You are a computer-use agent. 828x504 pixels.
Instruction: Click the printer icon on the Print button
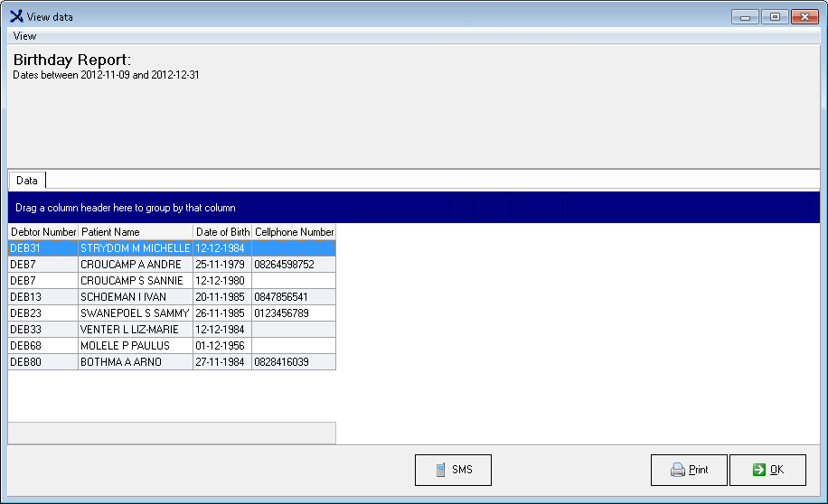pos(678,470)
